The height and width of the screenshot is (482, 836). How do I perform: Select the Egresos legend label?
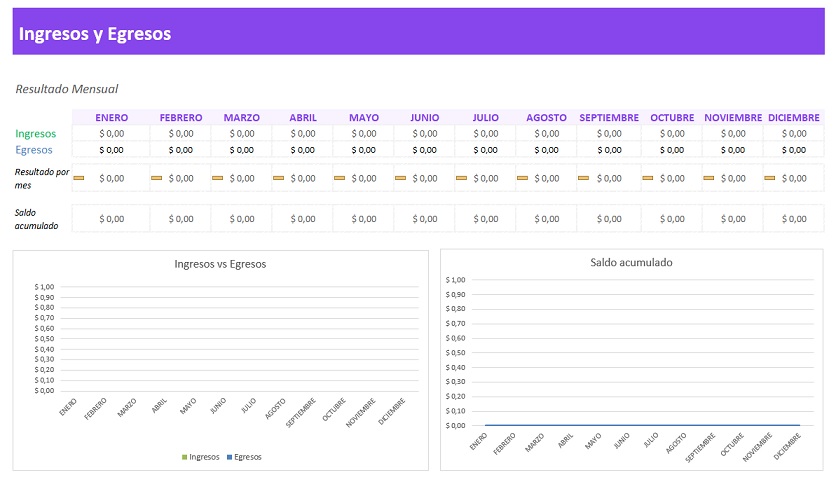click(x=248, y=457)
